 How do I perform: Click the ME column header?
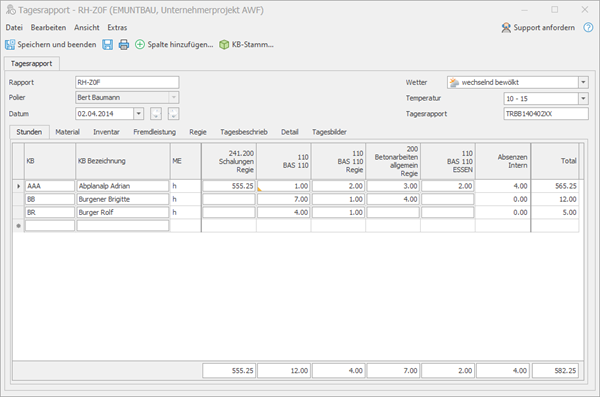tap(186, 161)
